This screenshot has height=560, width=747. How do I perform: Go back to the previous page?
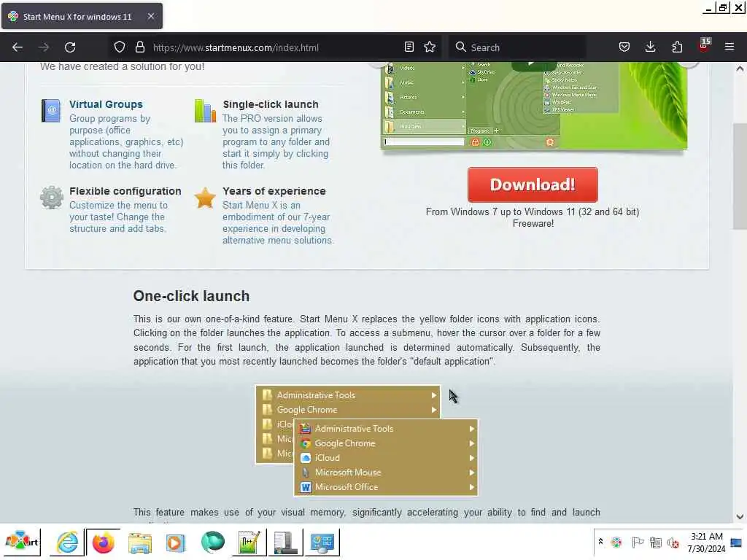pos(18,47)
